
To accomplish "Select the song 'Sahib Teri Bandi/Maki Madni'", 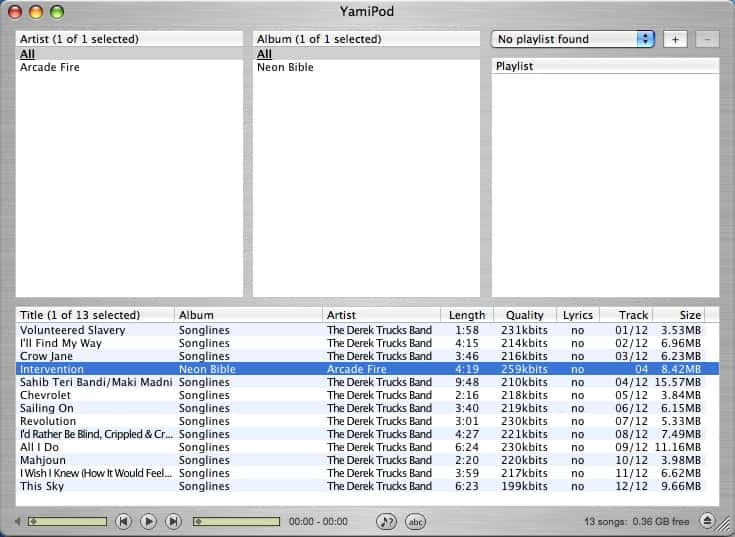I will 95,382.
